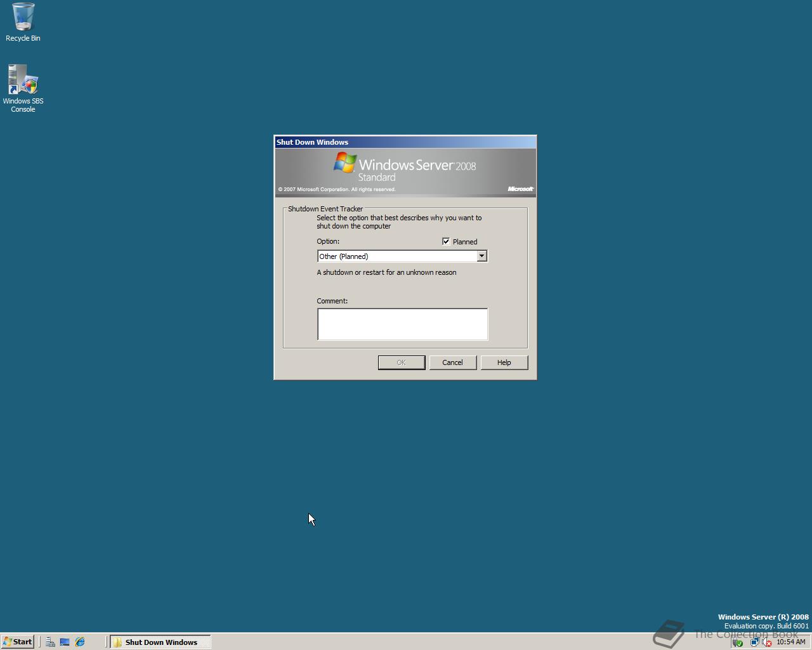Click the Show Desktop quick launch icon
This screenshot has width=812, height=650.
[65, 642]
